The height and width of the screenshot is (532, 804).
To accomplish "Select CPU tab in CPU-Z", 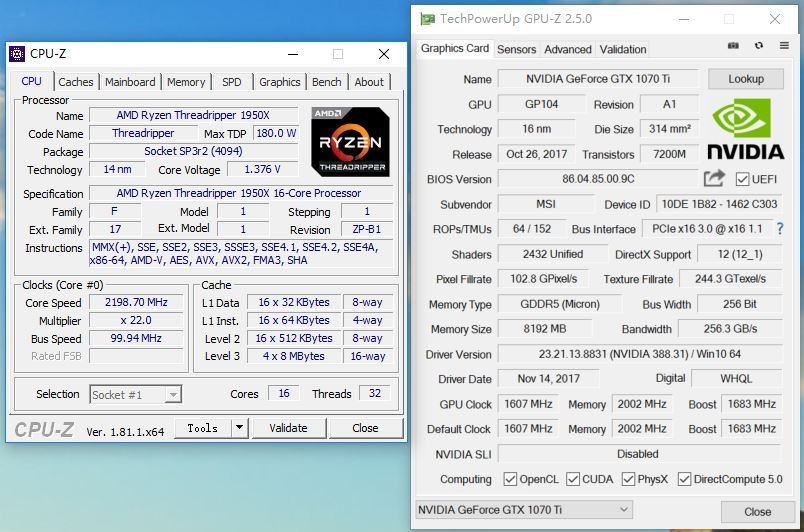I will [31, 81].
